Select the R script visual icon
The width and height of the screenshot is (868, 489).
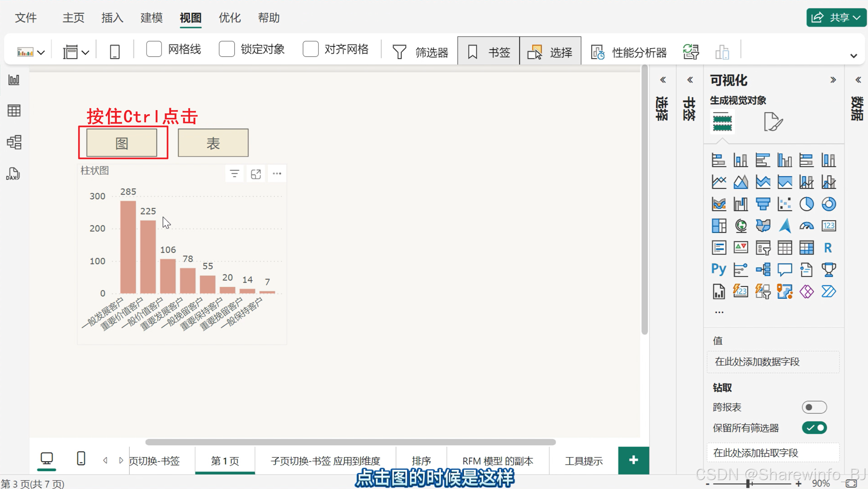point(828,247)
